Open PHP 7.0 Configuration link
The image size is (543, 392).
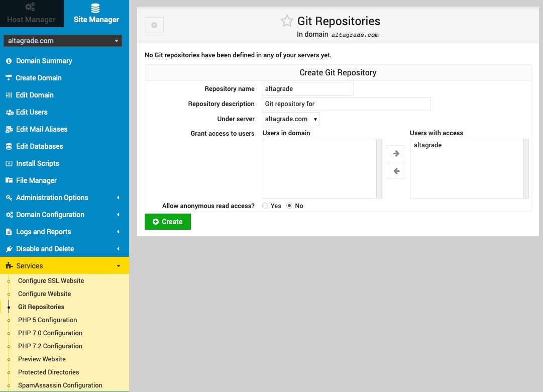(x=50, y=333)
